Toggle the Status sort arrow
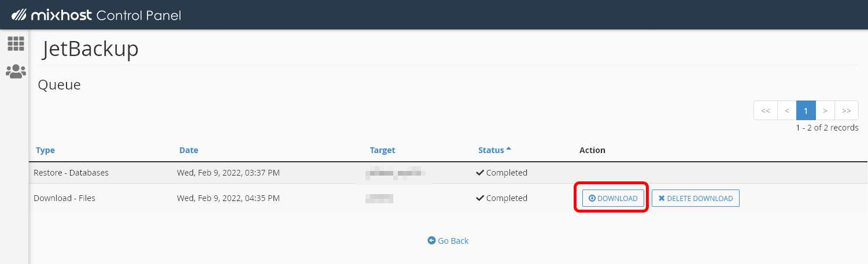This screenshot has height=264, width=868. click(x=509, y=149)
